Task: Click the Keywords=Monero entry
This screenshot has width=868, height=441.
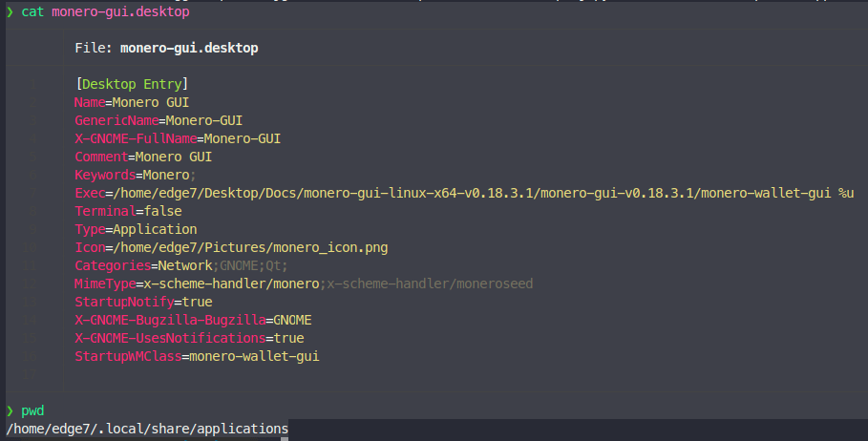Action: [135, 175]
